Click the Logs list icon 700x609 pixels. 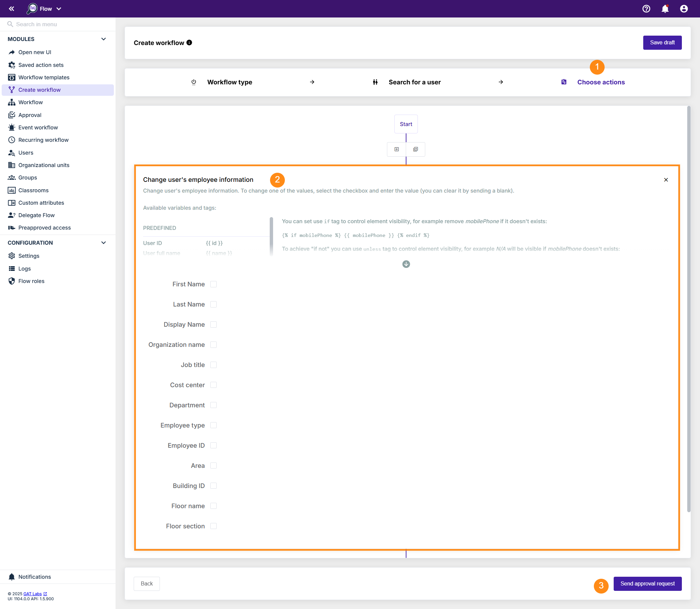coord(11,269)
